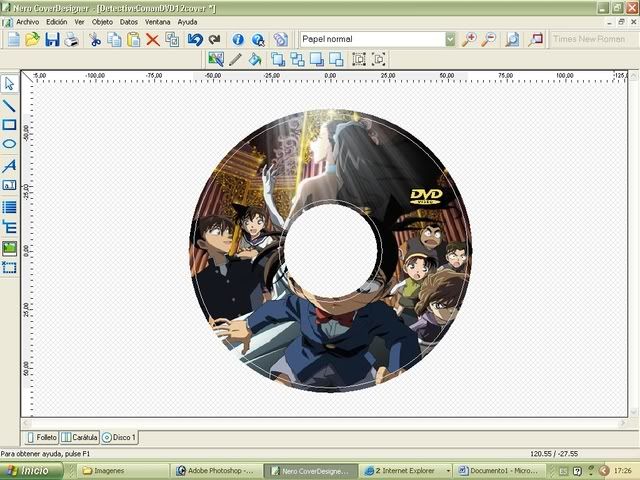
Task: Delete object with the red X icon
Action: [x=153, y=40]
